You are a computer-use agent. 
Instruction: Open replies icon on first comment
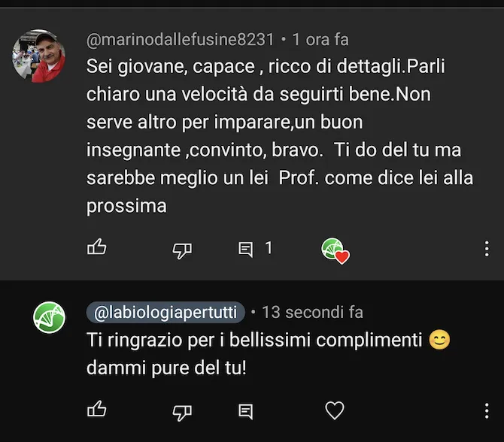pyautogui.click(x=245, y=250)
